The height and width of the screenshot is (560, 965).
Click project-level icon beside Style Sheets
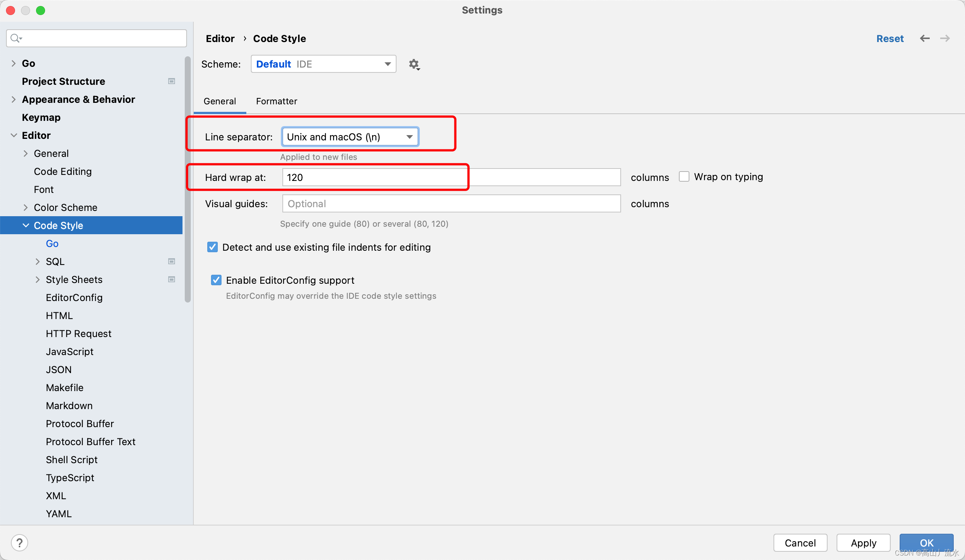click(x=172, y=279)
